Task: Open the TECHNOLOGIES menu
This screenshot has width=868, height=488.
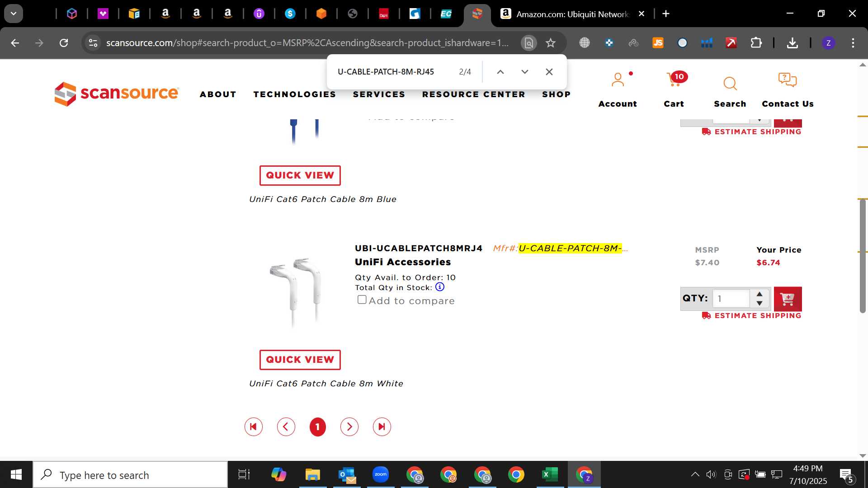Action: [294, 94]
